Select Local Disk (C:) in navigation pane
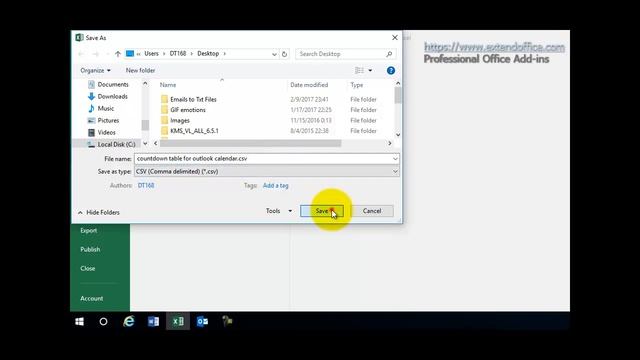This screenshot has height=360, width=640. coord(112,144)
